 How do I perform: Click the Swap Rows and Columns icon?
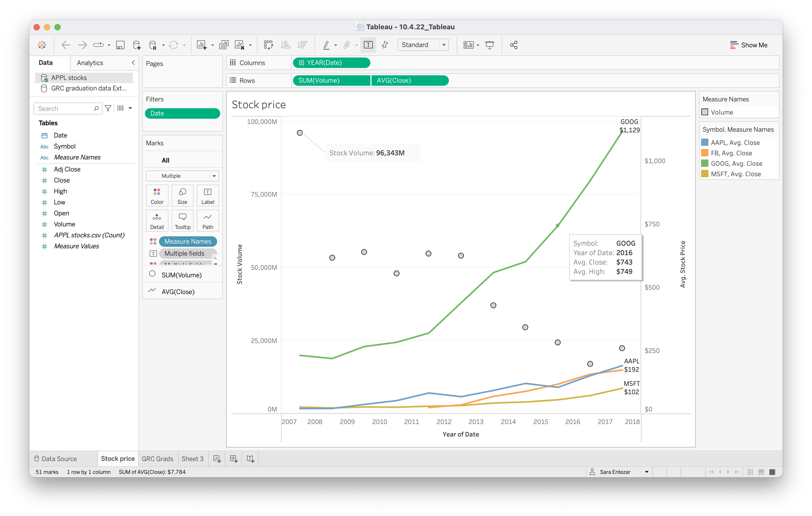268,45
